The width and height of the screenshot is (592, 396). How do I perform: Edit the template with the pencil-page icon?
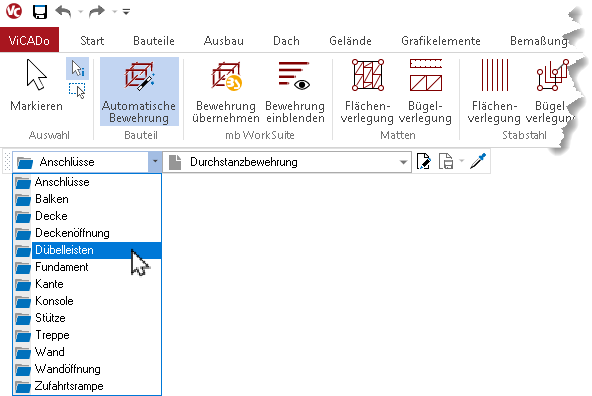tap(424, 162)
